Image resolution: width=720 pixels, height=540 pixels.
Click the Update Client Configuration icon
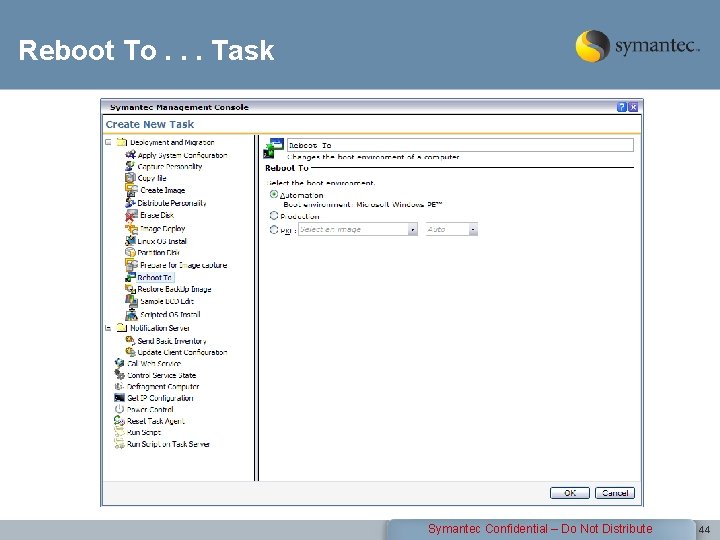(x=130, y=352)
